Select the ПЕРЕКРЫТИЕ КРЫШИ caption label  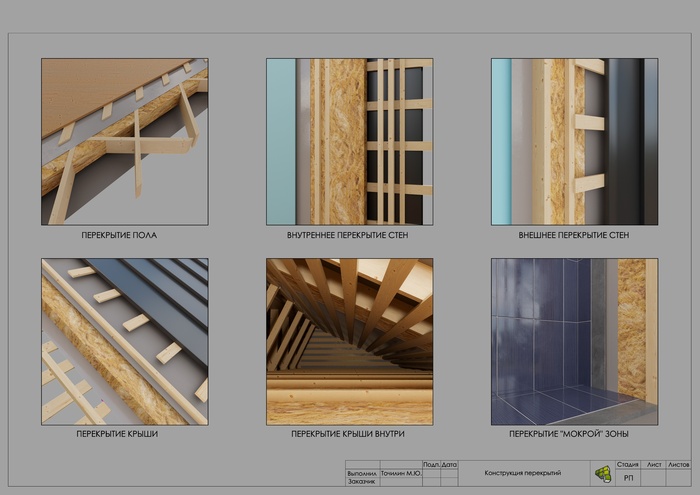[117, 435]
